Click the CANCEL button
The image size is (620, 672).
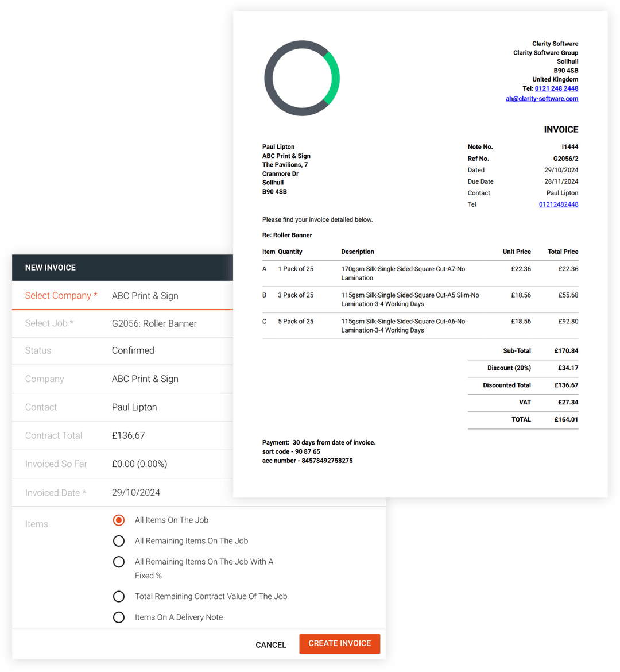(x=270, y=644)
